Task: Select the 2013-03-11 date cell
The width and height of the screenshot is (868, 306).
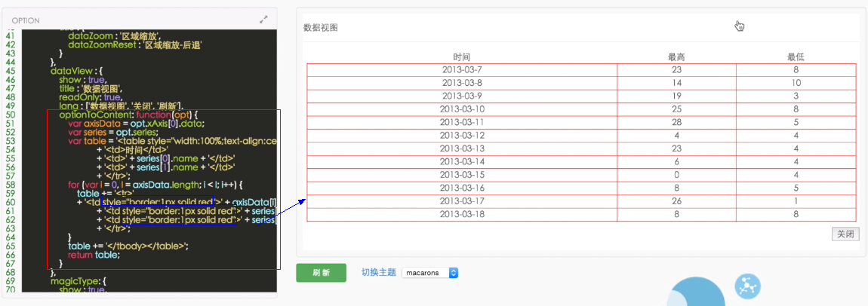Action: [x=462, y=123]
